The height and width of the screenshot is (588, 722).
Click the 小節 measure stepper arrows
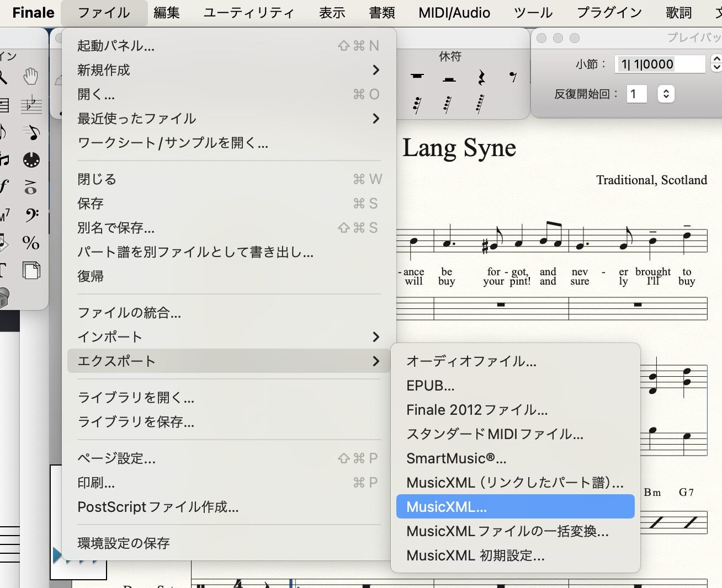tap(716, 64)
